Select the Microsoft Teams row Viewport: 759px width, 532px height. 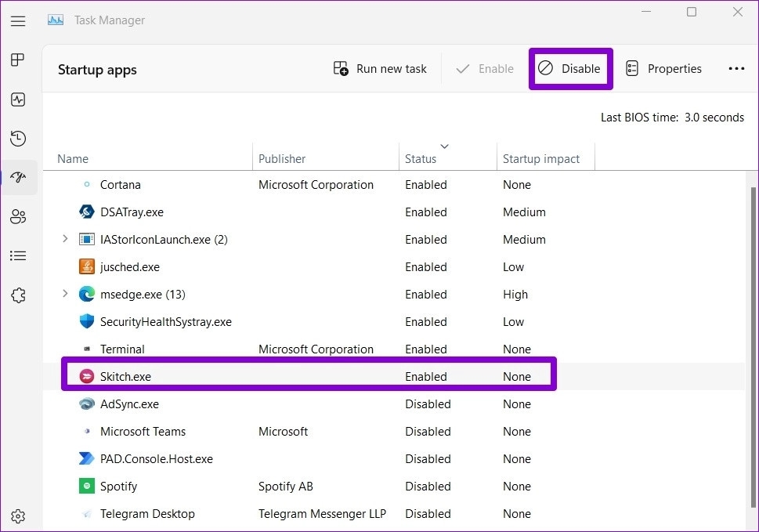(x=143, y=431)
